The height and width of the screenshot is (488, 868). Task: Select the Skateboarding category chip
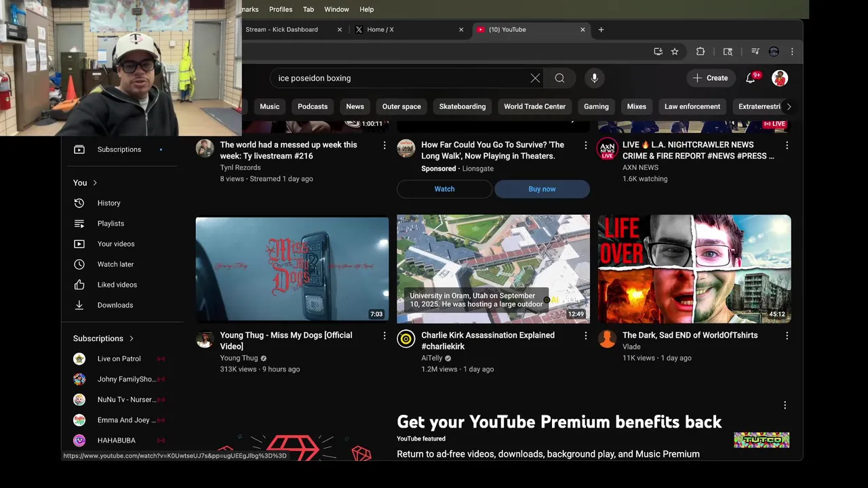point(462,106)
